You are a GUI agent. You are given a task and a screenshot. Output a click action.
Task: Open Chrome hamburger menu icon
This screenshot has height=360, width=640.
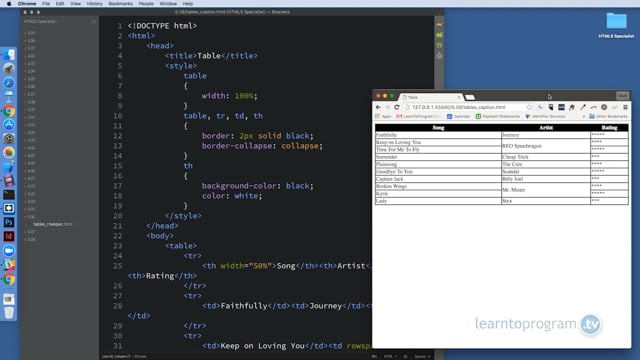pyautogui.click(x=625, y=107)
